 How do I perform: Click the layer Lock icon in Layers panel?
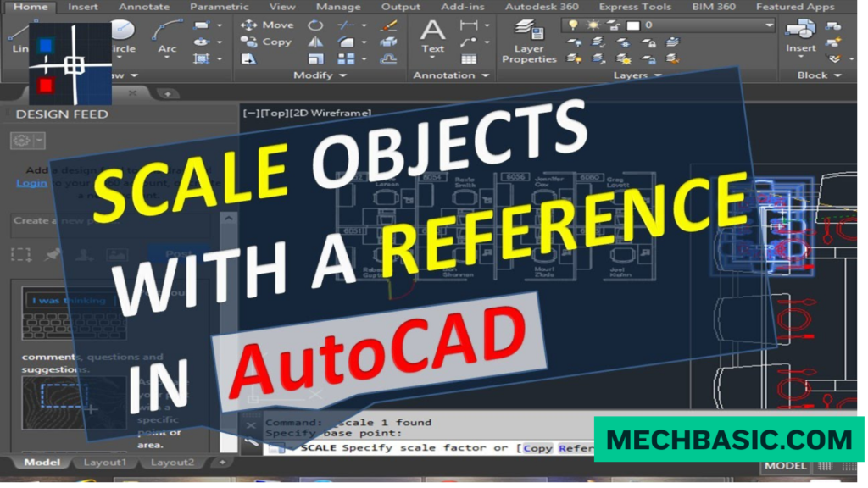[648, 42]
